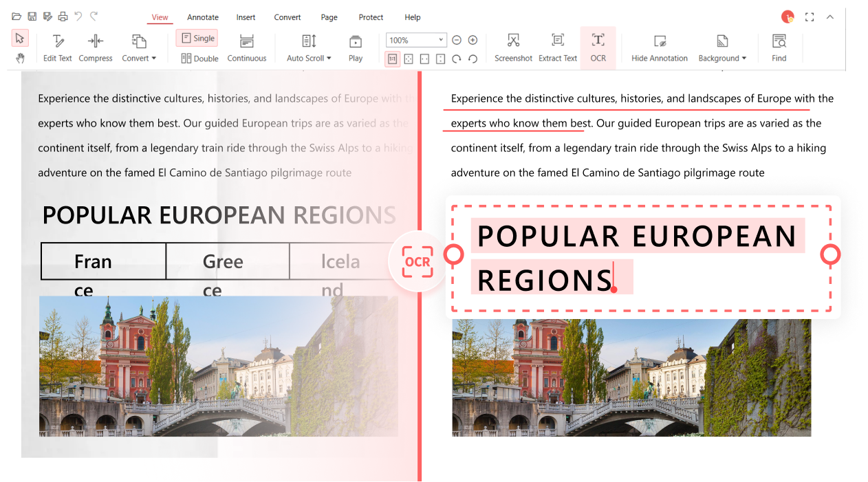Fit page to window
868x482 pixels.
click(409, 59)
